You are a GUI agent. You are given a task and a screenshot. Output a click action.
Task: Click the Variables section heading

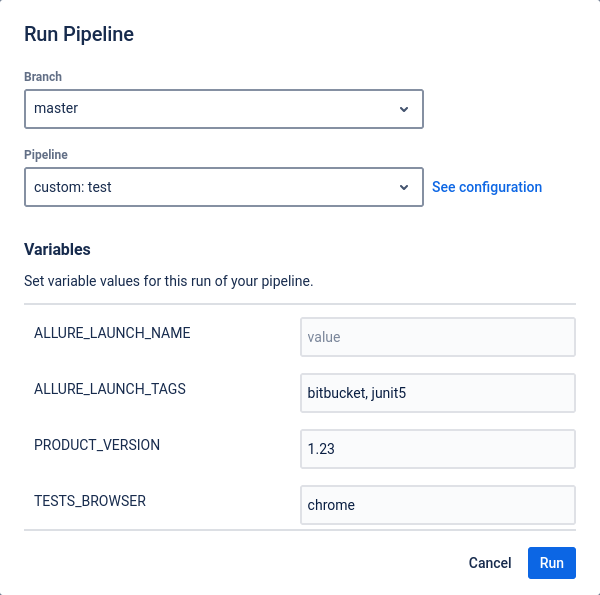tap(57, 249)
